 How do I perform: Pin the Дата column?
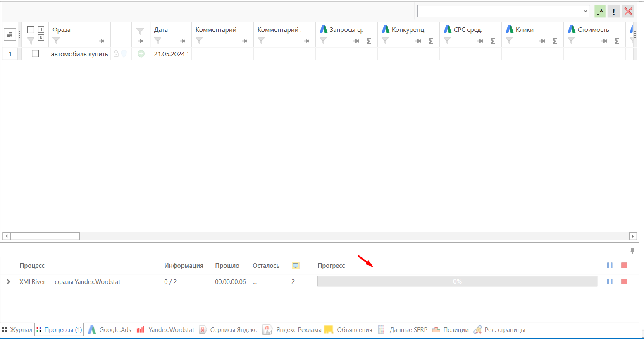pos(182,41)
